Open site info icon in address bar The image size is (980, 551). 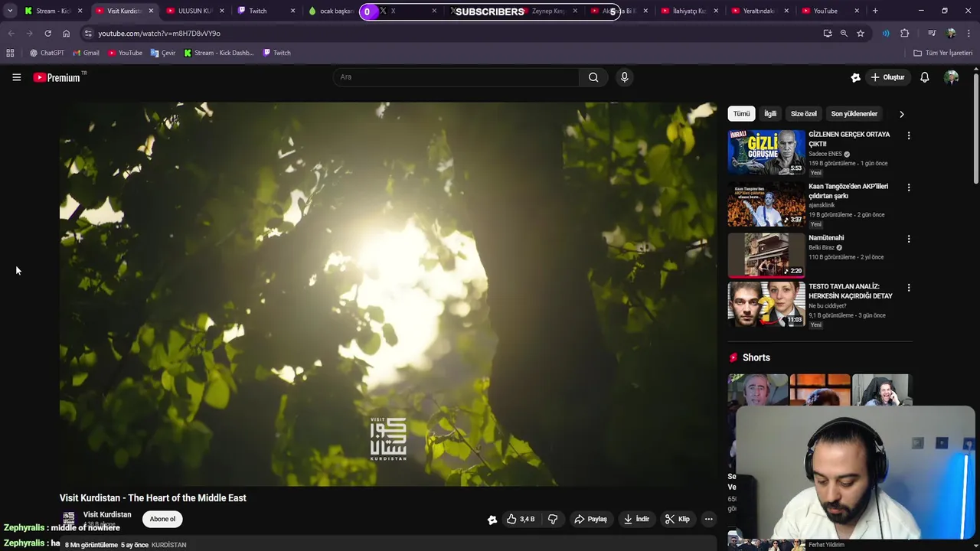pyautogui.click(x=88, y=34)
